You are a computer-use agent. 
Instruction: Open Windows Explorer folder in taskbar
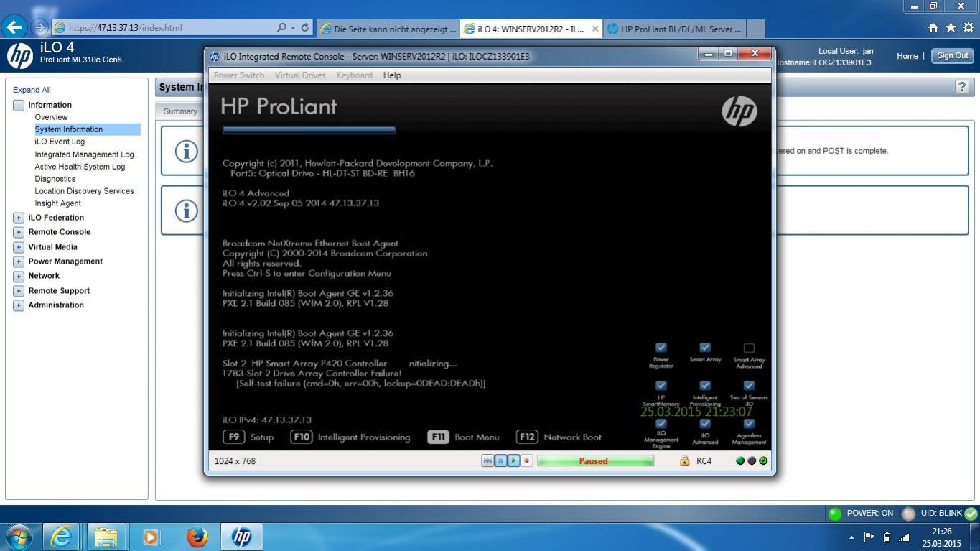[x=106, y=537]
